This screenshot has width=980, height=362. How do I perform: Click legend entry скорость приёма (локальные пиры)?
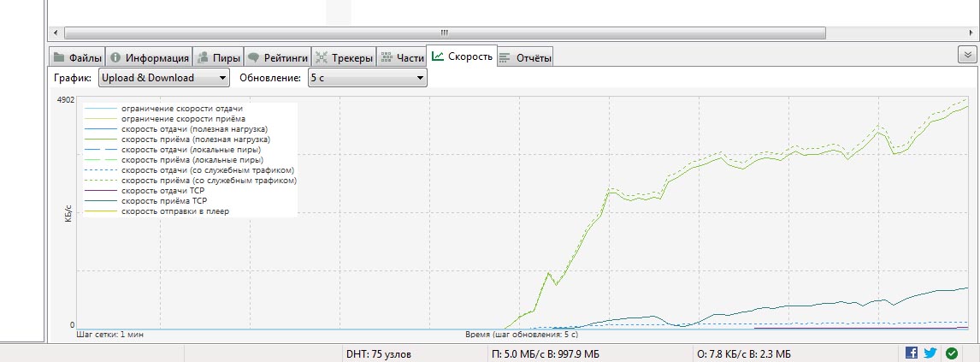(x=192, y=160)
